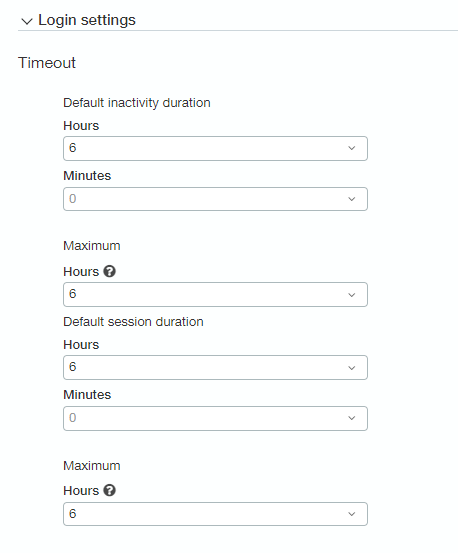Click chevron arrow of inactivity Maximum Hours
This screenshot has height=553, width=458.
pyautogui.click(x=352, y=295)
